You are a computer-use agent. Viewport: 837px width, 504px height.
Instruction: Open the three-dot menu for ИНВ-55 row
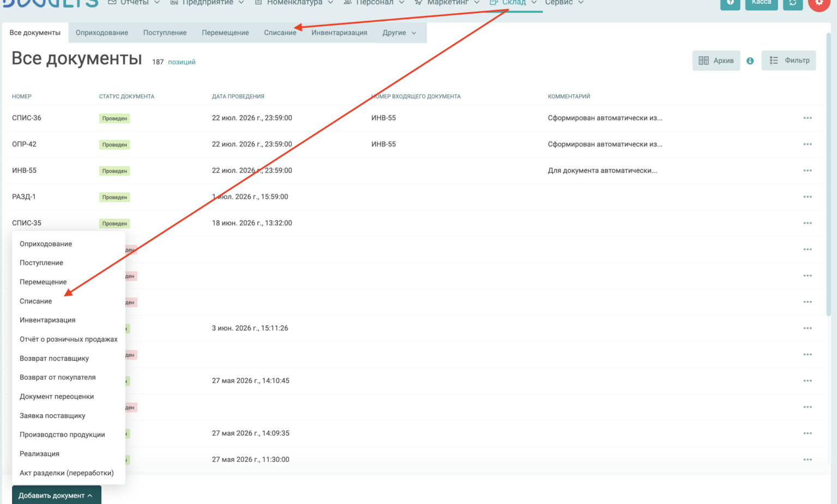click(808, 171)
